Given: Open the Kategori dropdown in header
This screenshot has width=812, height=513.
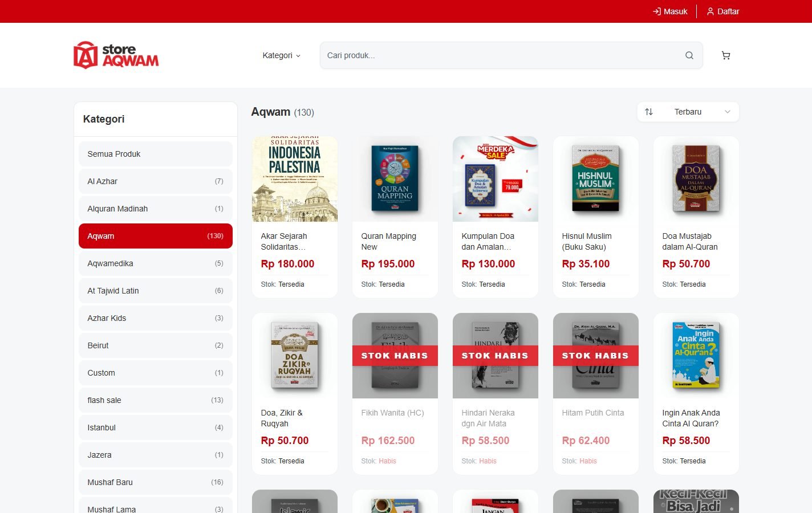Looking at the screenshot, I should coord(281,55).
